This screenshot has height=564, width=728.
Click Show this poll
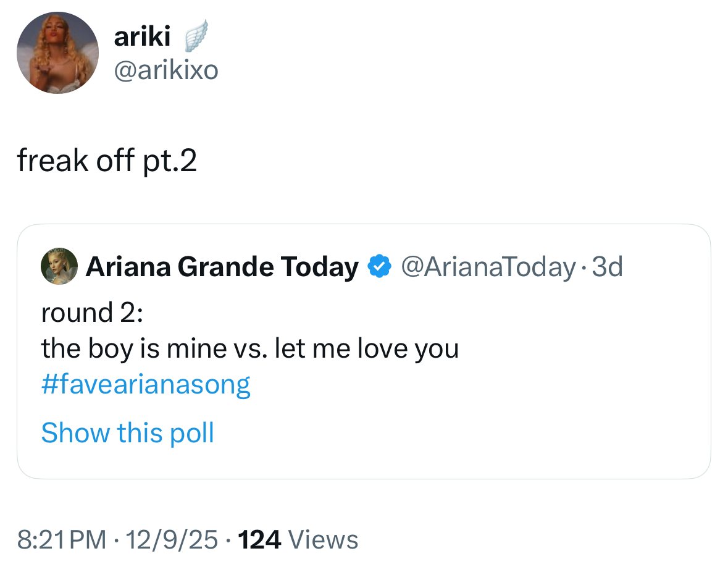pyautogui.click(x=127, y=432)
